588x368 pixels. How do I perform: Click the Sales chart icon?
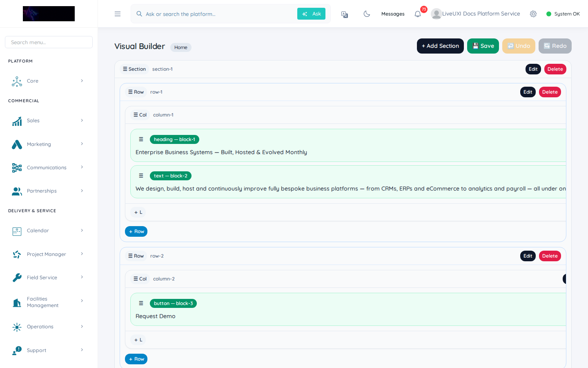click(x=17, y=121)
